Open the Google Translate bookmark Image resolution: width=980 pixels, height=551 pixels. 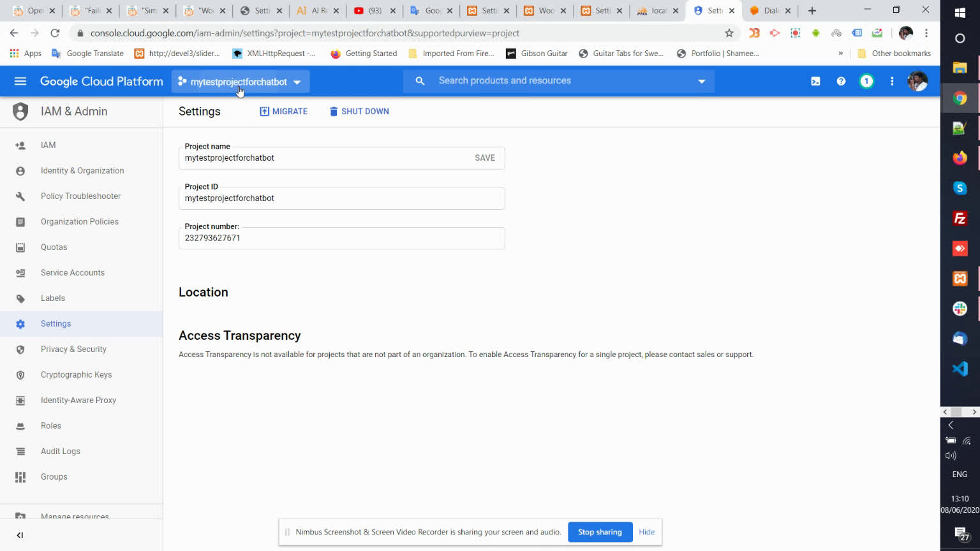(88, 54)
